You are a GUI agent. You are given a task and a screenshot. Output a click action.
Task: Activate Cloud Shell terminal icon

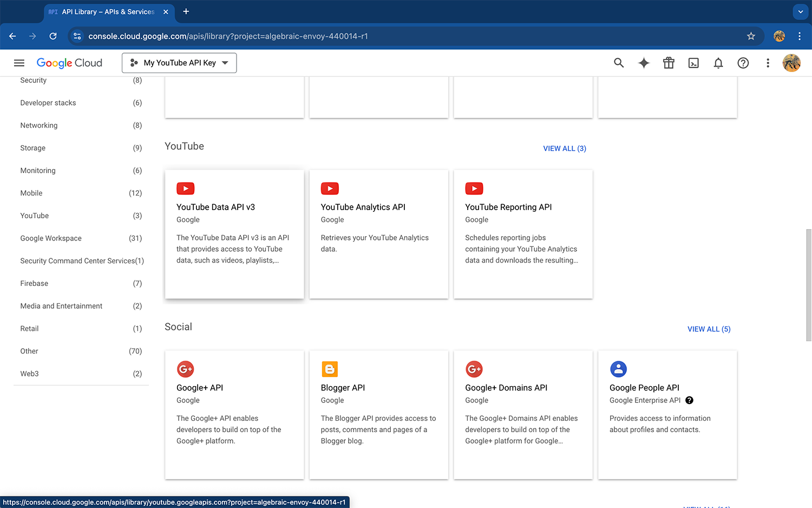click(x=693, y=63)
